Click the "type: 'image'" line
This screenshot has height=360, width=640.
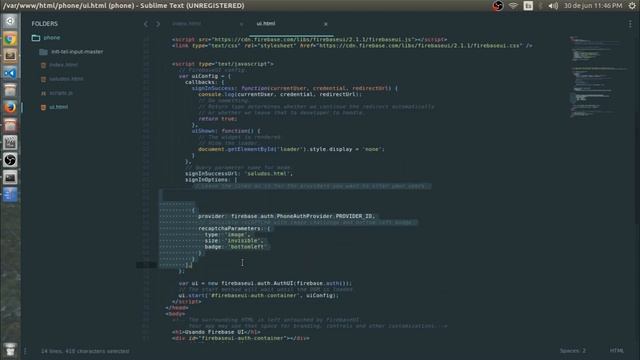click(x=227, y=235)
